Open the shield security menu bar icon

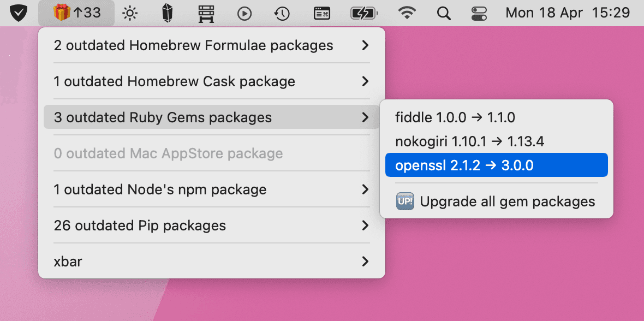(19, 13)
